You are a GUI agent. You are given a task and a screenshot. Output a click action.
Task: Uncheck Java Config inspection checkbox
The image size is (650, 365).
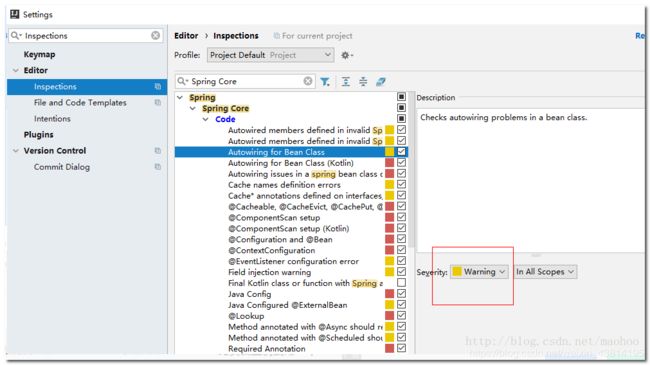click(x=401, y=294)
